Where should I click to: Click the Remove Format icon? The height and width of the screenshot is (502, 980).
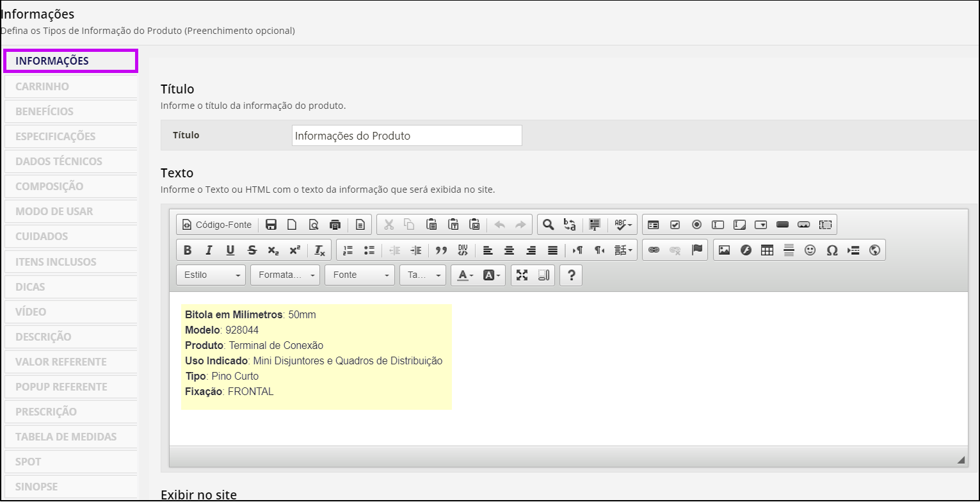[x=320, y=250]
